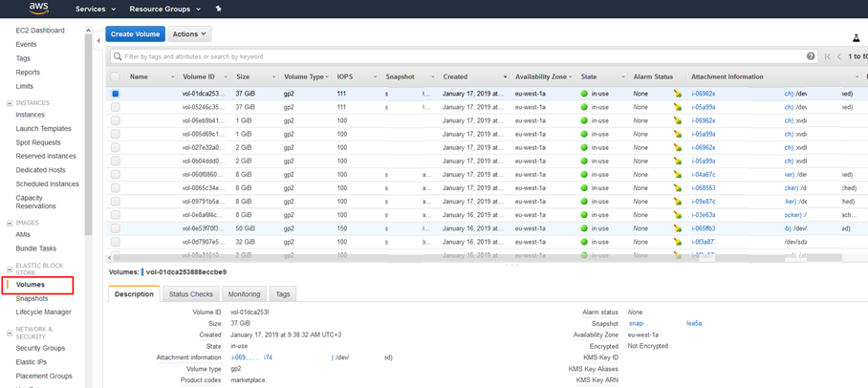
Task: Open the Resource Groups dropdown
Action: click(165, 9)
